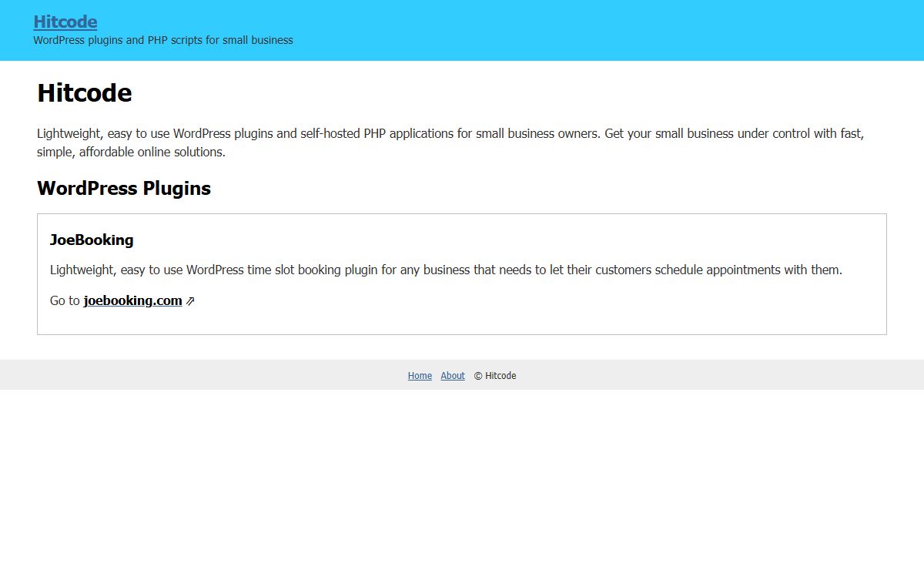
Task: Click the WordPress Plugins heading
Action: [124, 189]
